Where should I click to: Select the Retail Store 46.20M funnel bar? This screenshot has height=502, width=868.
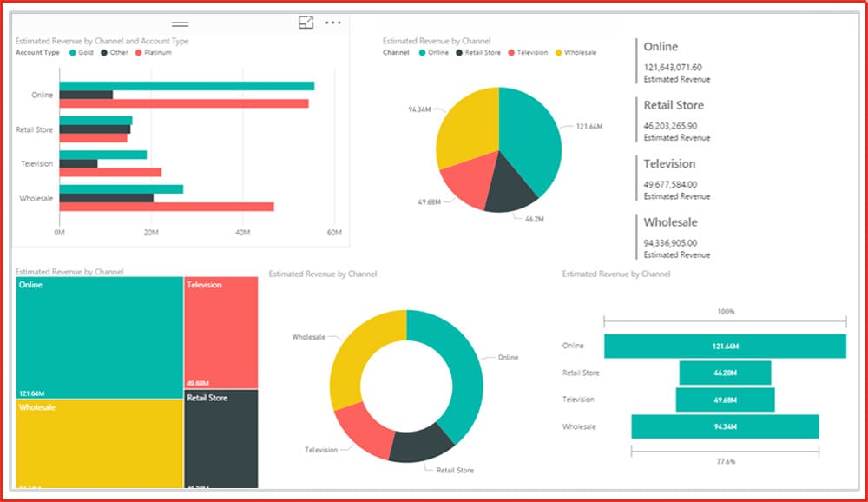(725, 373)
